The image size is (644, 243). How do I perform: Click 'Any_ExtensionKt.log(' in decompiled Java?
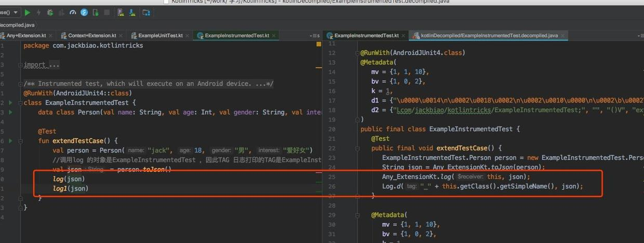(418, 177)
